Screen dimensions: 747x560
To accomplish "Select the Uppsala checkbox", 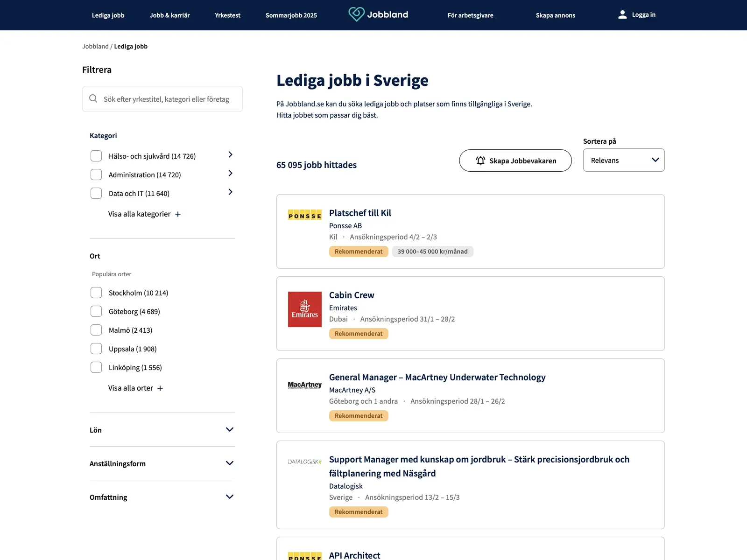I will (x=96, y=349).
